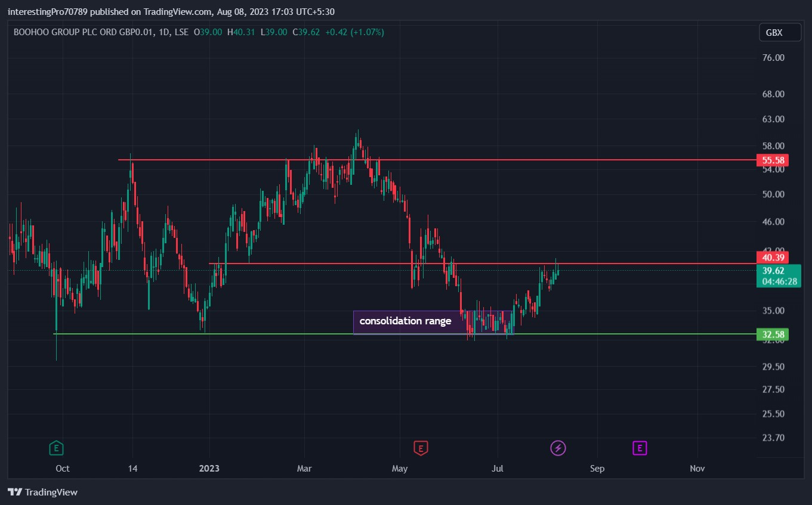Click the 63.00 price axis label
The image size is (812, 505).
tap(774, 119)
